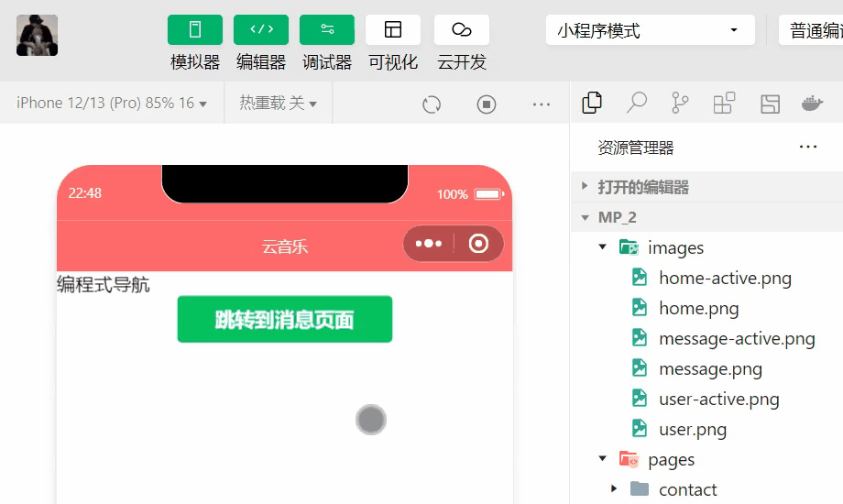Image resolution: width=843 pixels, height=504 pixels.
Task: Open file message.png
Action: coord(710,369)
